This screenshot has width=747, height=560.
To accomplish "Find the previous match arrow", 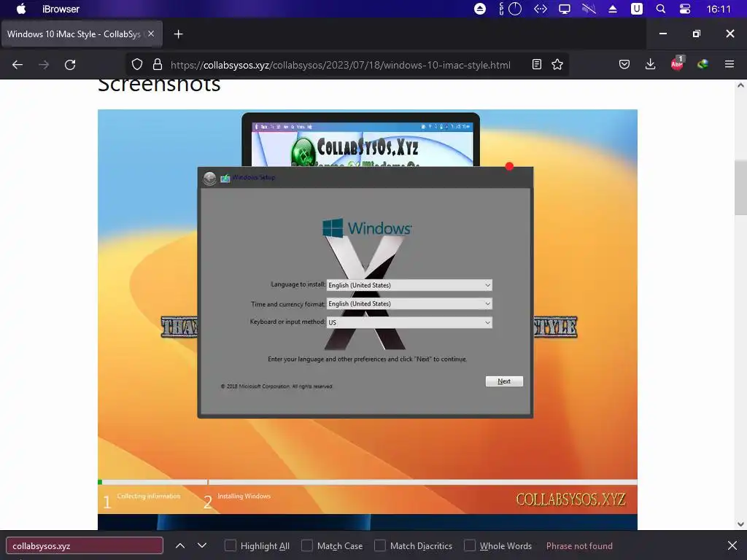I will (x=180, y=545).
